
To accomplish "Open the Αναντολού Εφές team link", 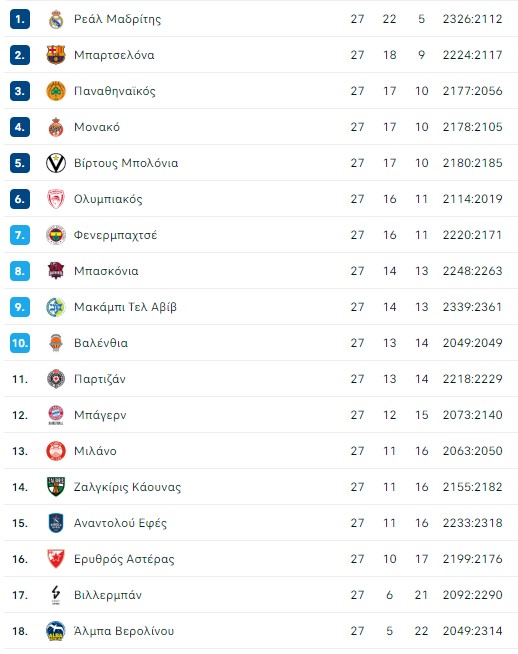I will tap(120, 523).
